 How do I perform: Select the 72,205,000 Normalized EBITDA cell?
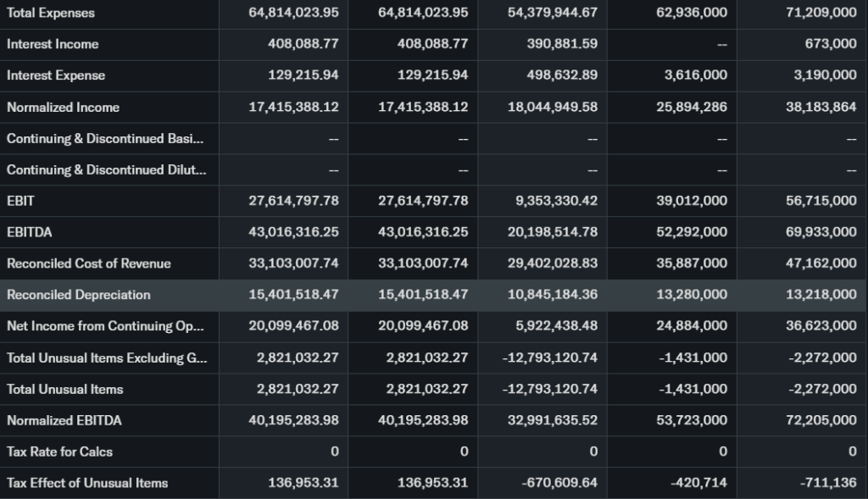tap(822, 420)
